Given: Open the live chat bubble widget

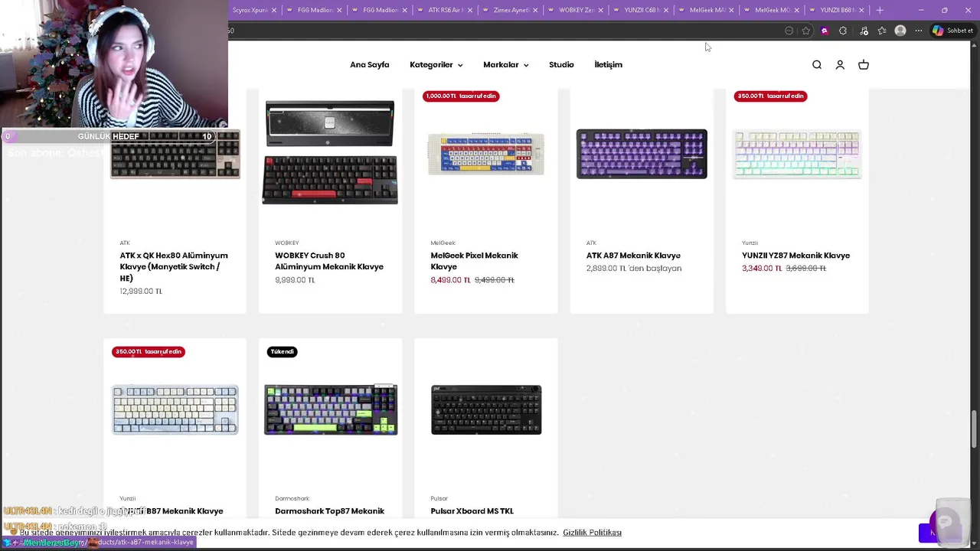Looking at the screenshot, I should click(x=945, y=523).
